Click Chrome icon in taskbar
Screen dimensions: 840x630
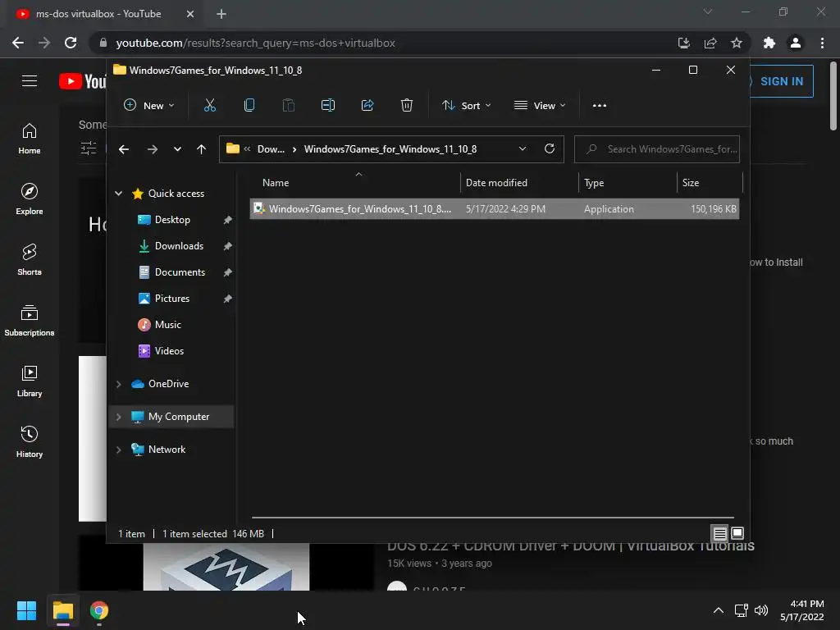pos(99,610)
